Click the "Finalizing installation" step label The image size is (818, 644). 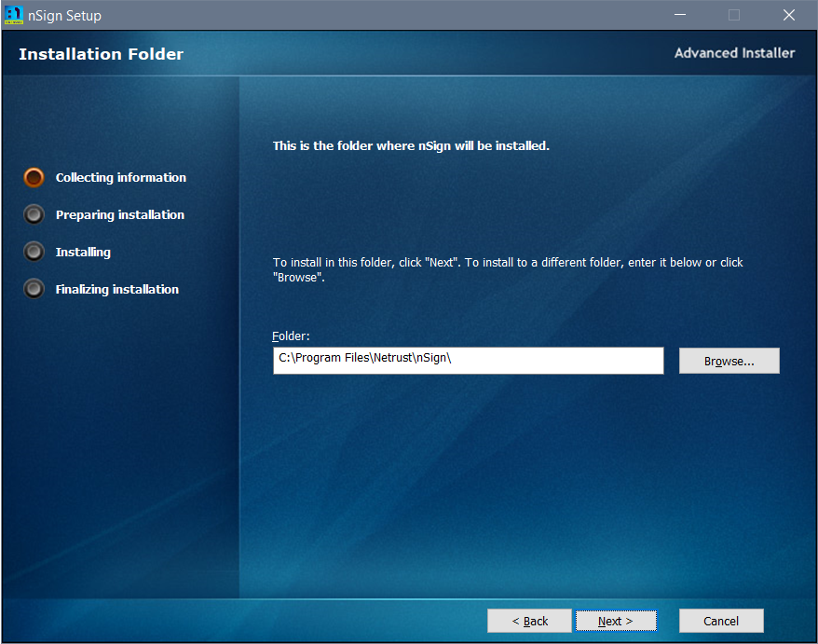pyautogui.click(x=117, y=289)
